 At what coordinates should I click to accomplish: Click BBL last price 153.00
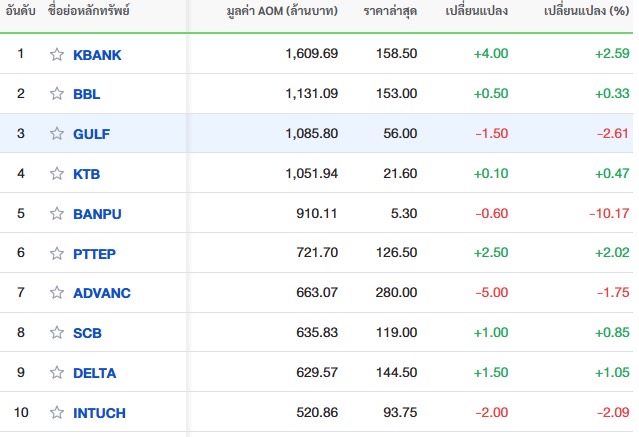coord(397,93)
